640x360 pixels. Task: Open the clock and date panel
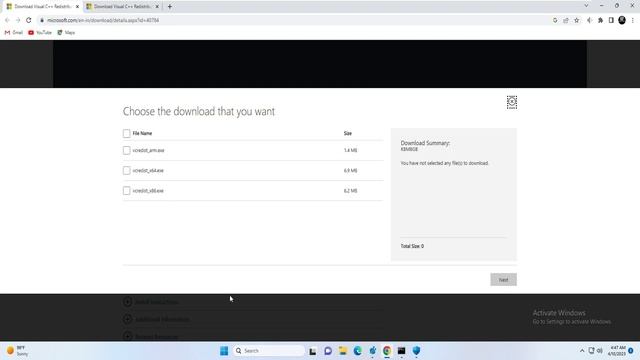[x=617, y=351]
